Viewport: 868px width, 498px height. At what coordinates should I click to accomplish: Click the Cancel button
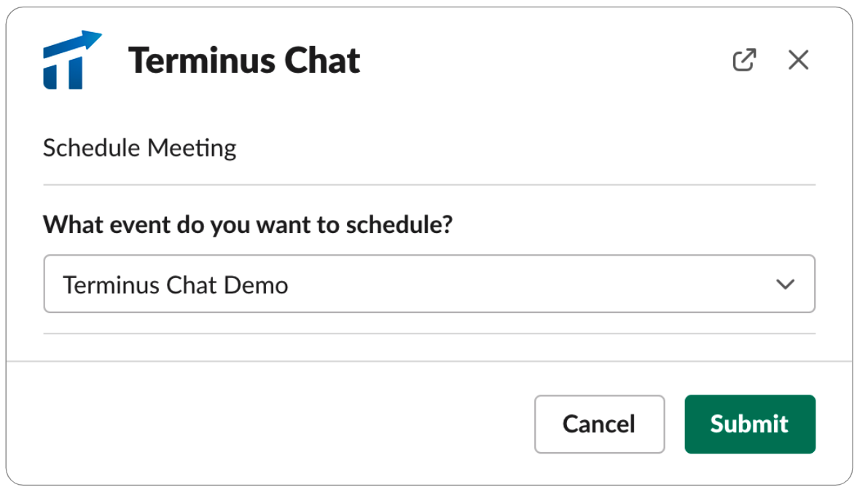point(600,424)
